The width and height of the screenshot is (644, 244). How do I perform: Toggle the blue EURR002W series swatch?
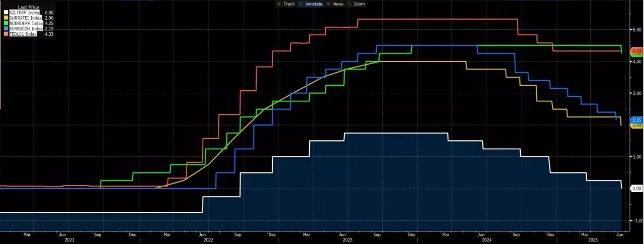tap(6, 29)
